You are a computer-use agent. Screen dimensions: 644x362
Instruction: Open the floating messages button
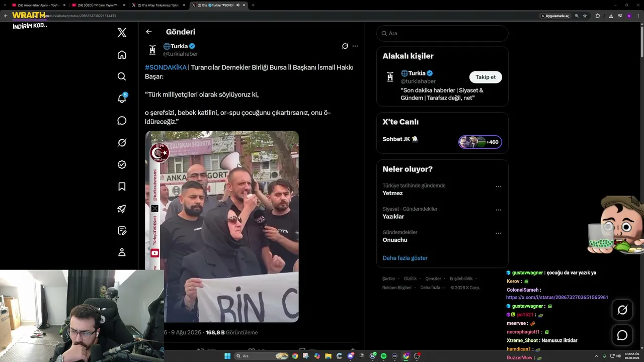(622, 335)
